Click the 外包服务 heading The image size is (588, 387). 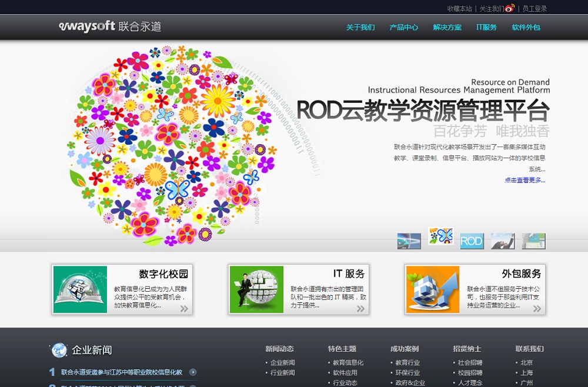tap(522, 273)
